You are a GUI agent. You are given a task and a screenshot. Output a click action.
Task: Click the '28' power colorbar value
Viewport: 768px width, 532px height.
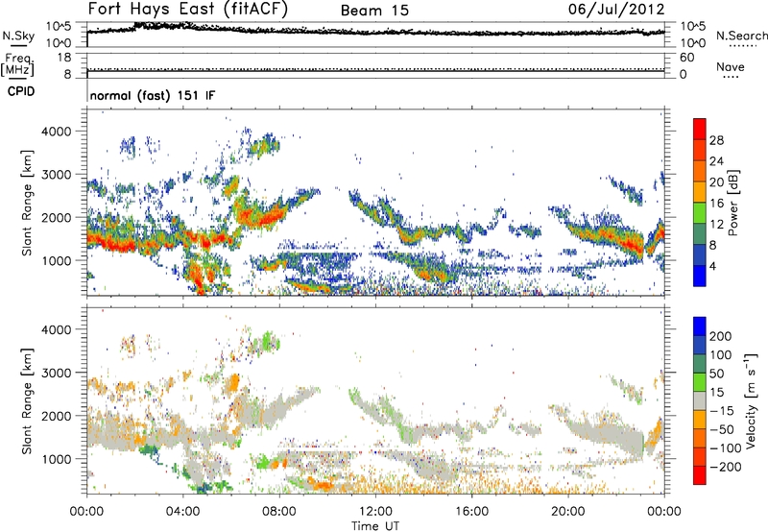(x=716, y=140)
